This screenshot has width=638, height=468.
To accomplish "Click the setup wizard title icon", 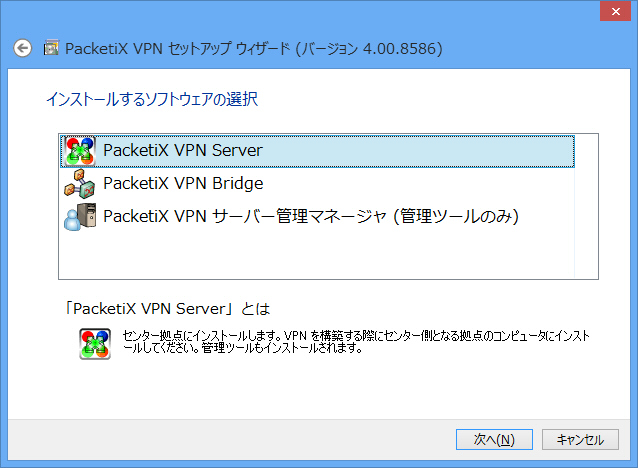I will [51, 48].
